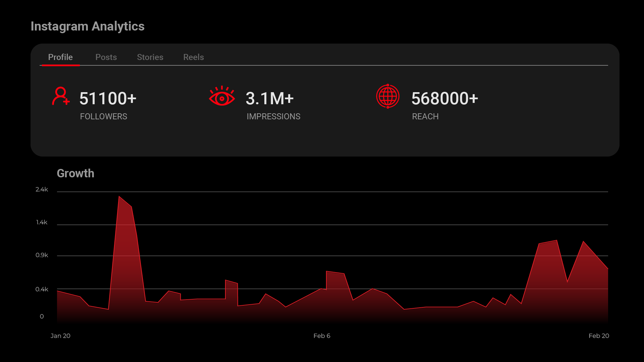
Task: Click the FOLLOWERS label
Action: tap(104, 116)
